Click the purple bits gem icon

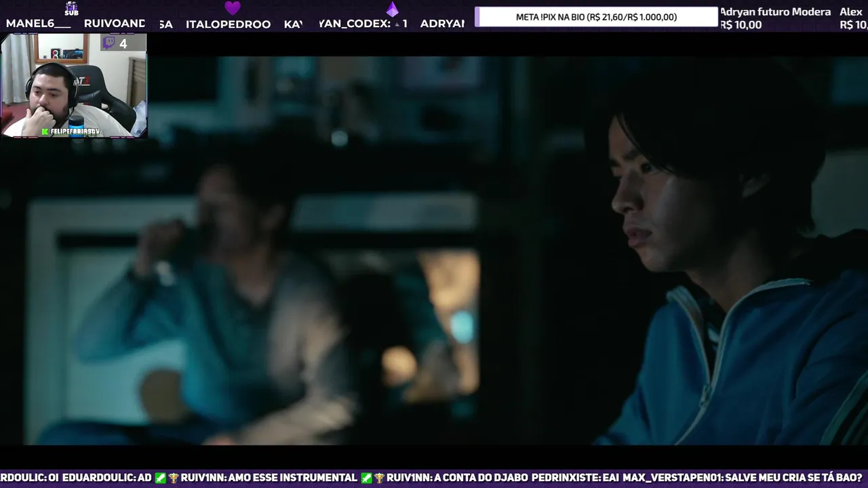[x=392, y=9]
